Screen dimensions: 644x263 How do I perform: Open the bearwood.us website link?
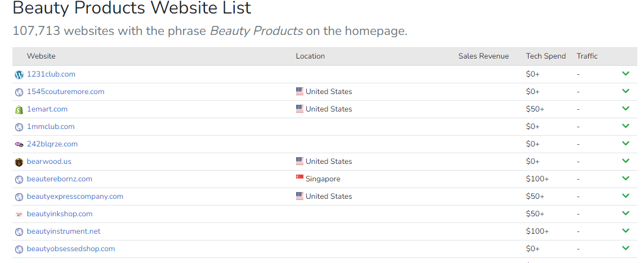click(50, 162)
